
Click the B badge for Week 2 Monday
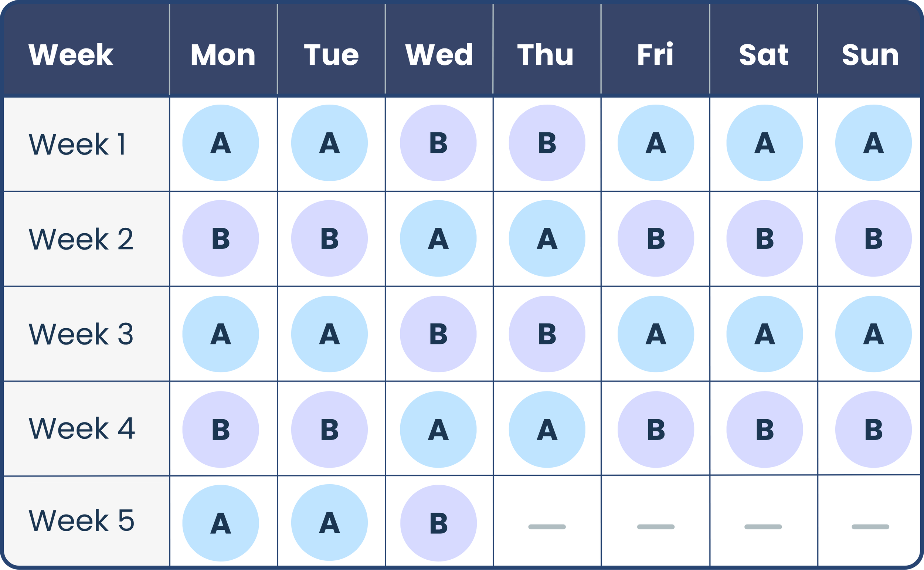pyautogui.click(x=220, y=238)
